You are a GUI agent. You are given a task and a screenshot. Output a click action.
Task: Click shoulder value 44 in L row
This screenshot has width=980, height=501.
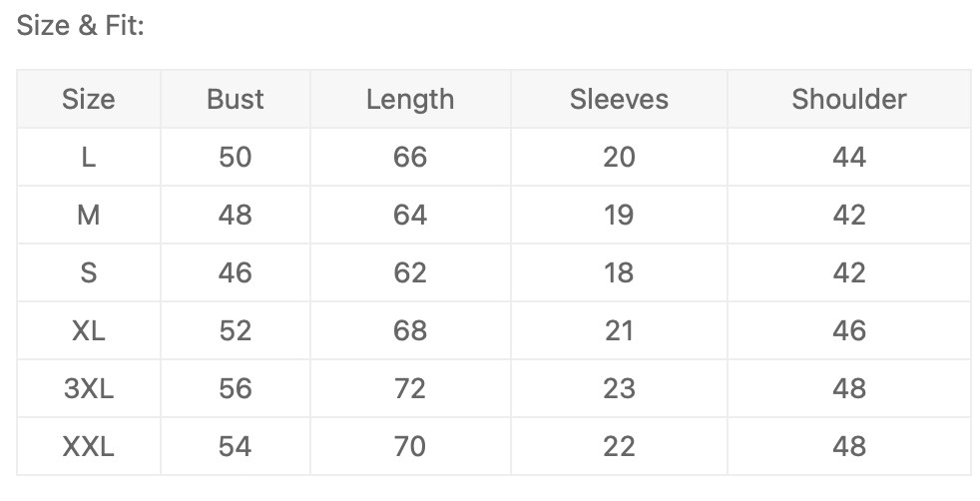pos(849,157)
